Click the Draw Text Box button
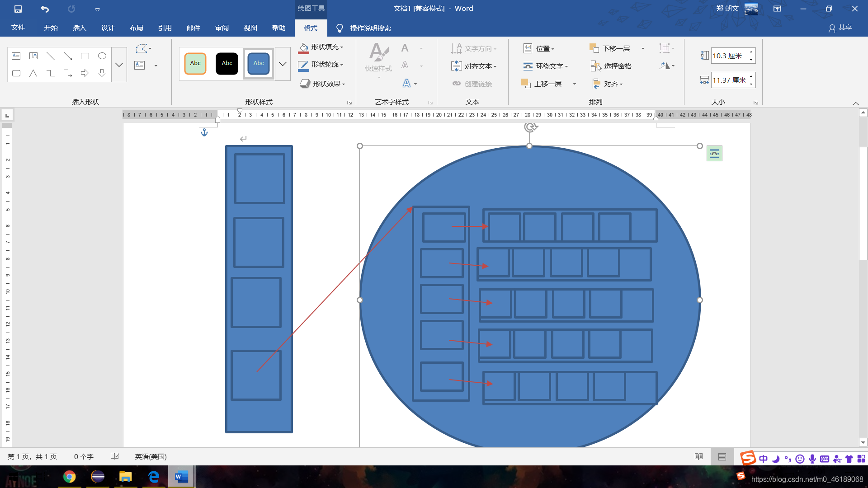The image size is (868, 488). click(140, 66)
